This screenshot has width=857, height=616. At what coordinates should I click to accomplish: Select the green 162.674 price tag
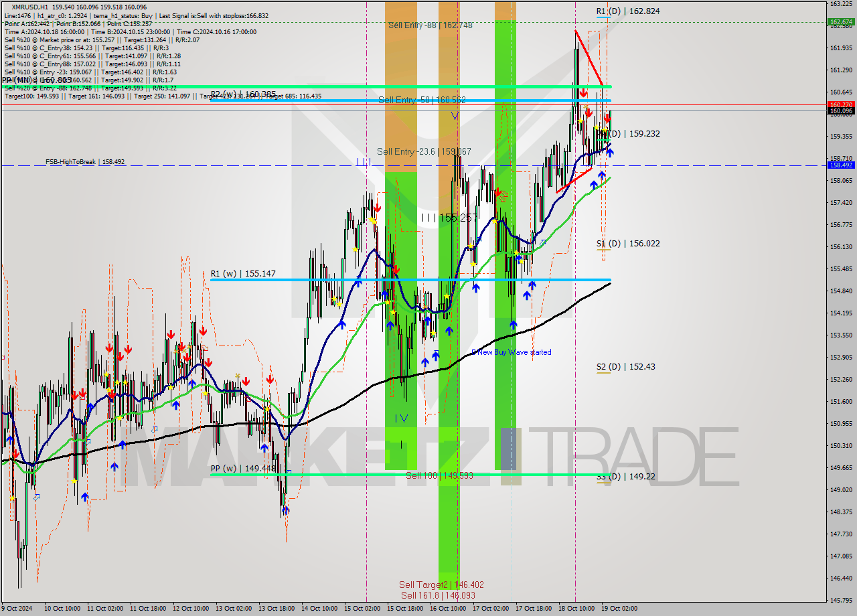(841, 22)
